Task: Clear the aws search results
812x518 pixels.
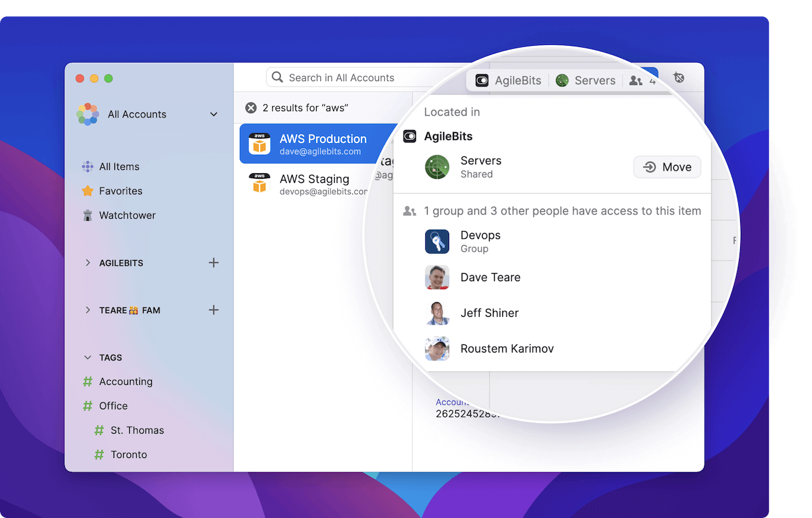Action: 251,108
